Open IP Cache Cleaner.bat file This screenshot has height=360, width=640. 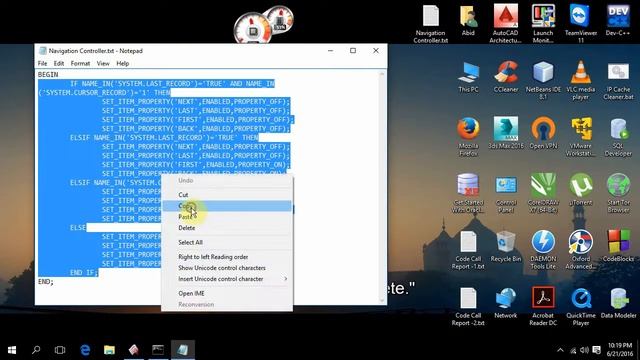coord(618,80)
